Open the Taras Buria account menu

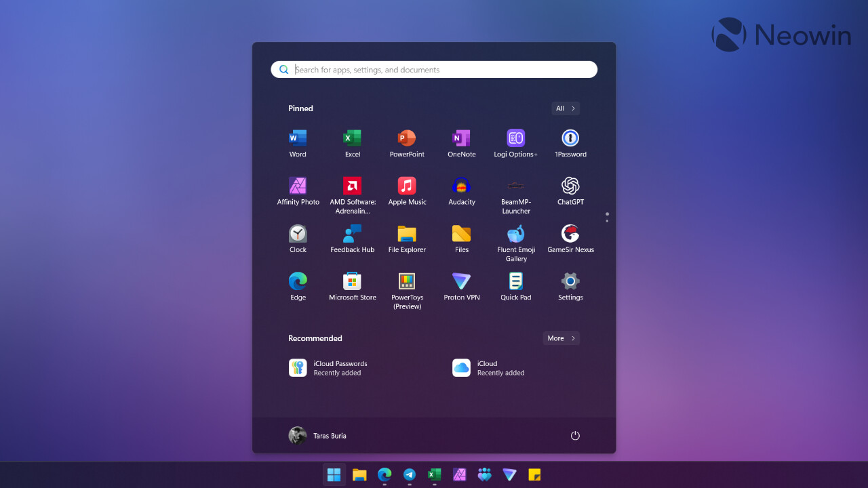pyautogui.click(x=317, y=436)
